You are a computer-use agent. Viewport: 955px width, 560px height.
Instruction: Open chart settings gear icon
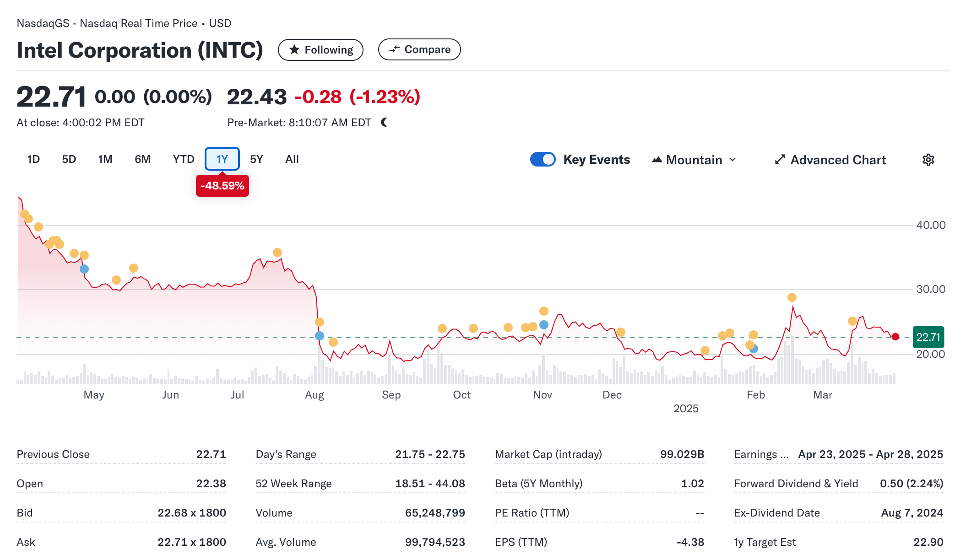click(928, 160)
